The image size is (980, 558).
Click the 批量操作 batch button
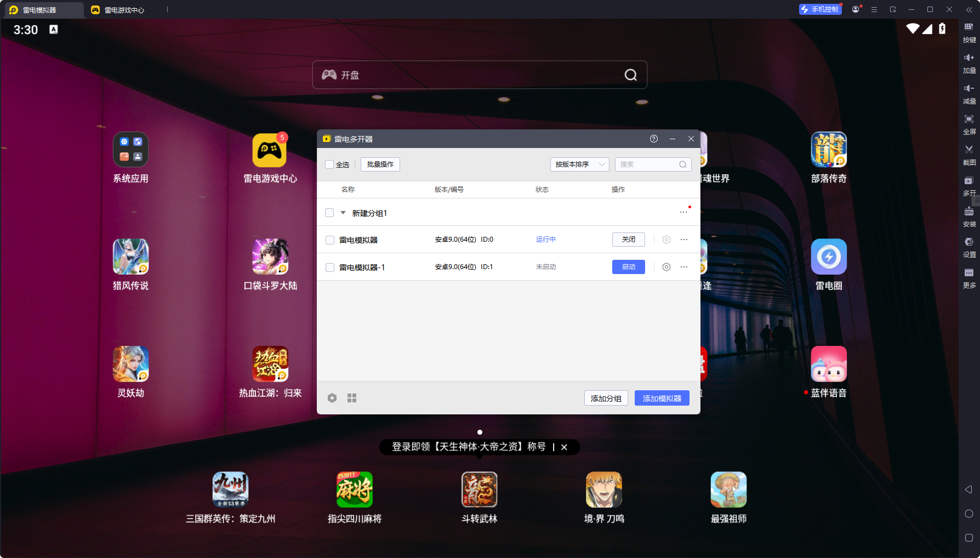[380, 164]
